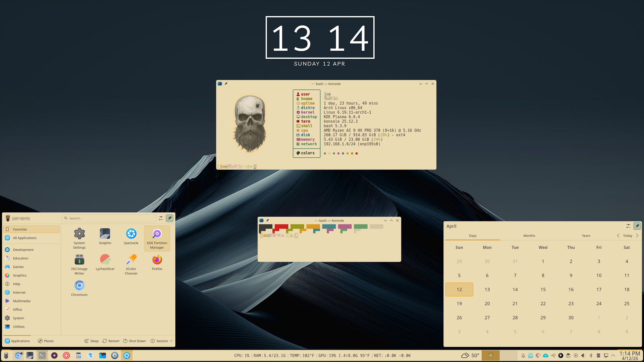The height and width of the screenshot is (362, 644).
Task: Show hidden system tray icons arrow
Action: (613, 355)
